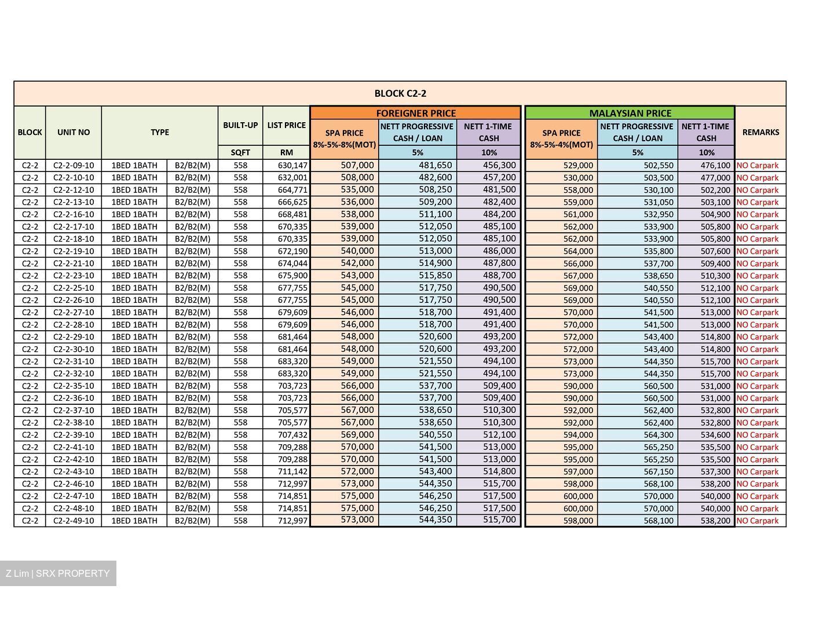This screenshot has height=644, width=834.
Task: Select Malaysian nett 1-time cash 534,600
Action: pos(715,435)
